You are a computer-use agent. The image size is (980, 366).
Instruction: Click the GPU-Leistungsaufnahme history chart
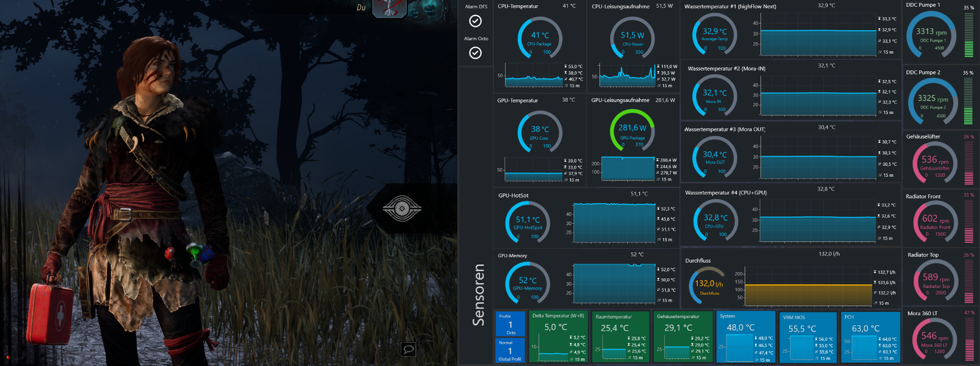pos(628,168)
